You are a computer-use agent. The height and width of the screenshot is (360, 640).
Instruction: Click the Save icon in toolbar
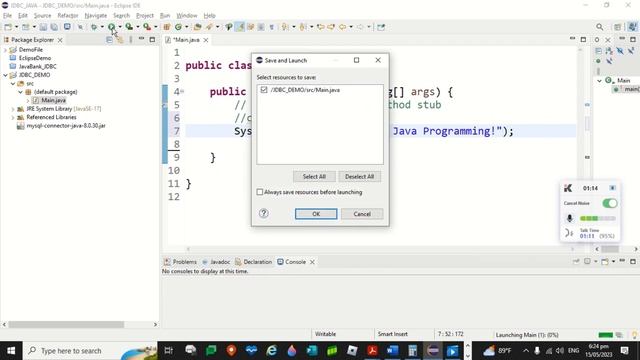[x=43, y=27]
